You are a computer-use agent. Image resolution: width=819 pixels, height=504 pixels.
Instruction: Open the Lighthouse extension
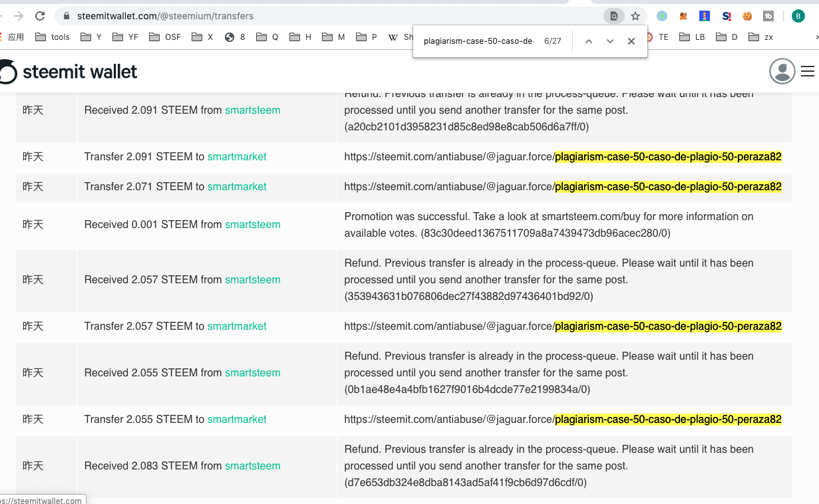click(705, 16)
